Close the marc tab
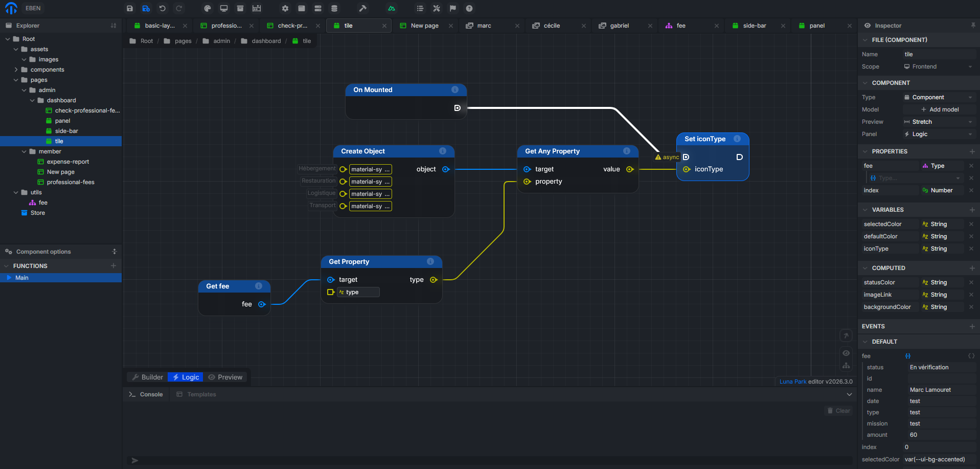The width and height of the screenshot is (980, 469). point(517,26)
